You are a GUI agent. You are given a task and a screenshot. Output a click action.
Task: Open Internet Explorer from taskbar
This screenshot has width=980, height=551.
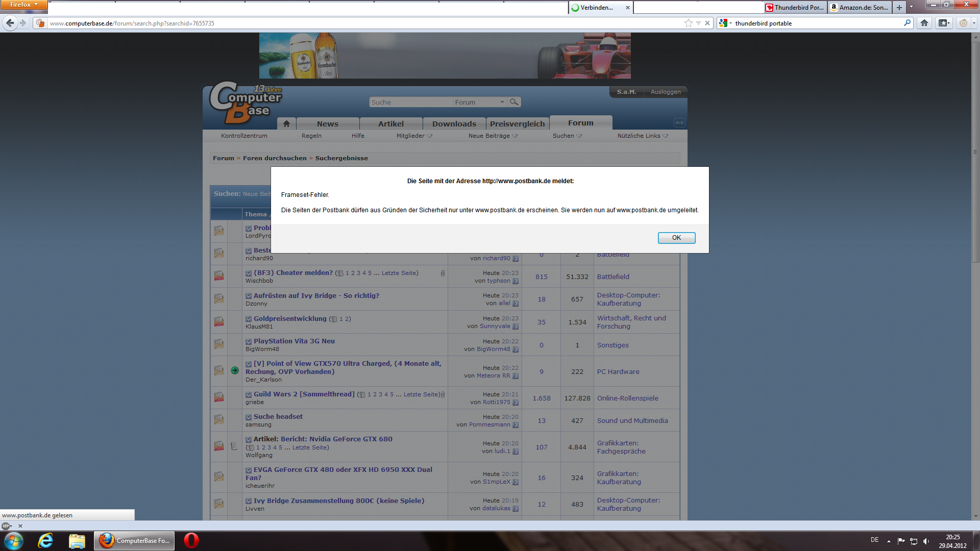[x=45, y=540]
